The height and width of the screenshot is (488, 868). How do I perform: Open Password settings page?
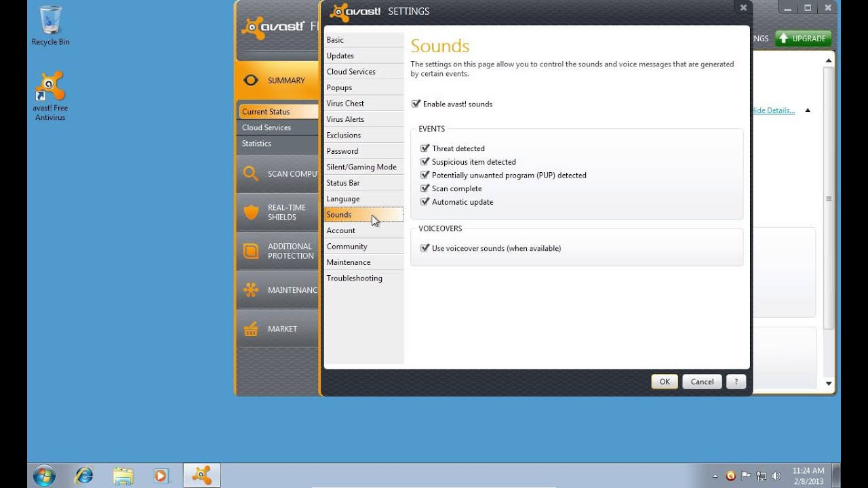363,151
